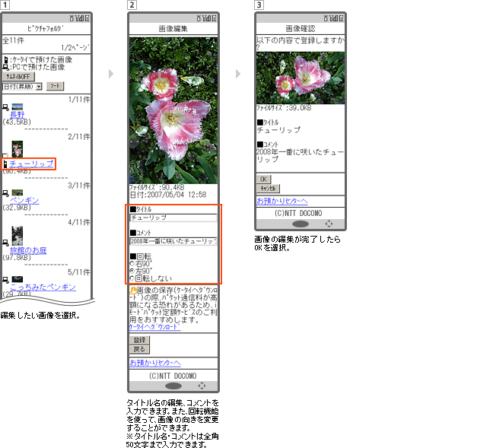The image size is (493, 448).
Task: Click the コメント input field in 画像編集
Action: [x=173, y=241]
